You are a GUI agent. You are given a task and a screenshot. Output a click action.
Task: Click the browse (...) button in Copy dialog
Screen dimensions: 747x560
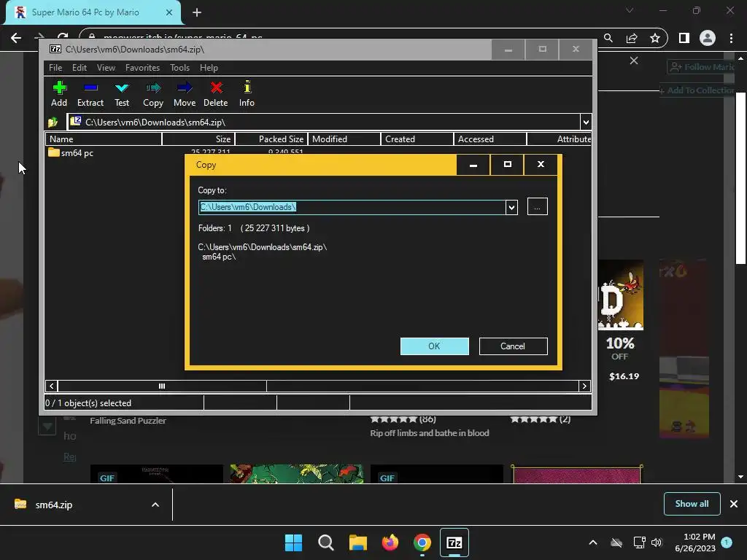[538, 206]
